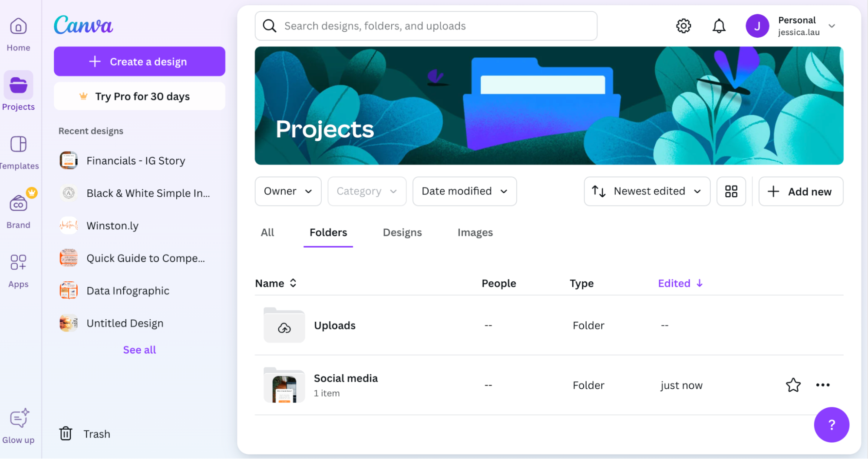Image resolution: width=868 pixels, height=459 pixels.
Task: Open the Home icon in sidebar
Action: pyautogui.click(x=18, y=27)
